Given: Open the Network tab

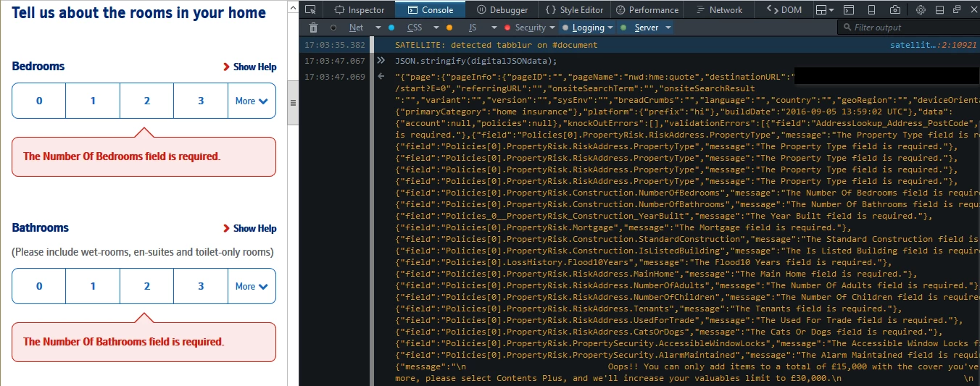Looking at the screenshot, I should [x=718, y=9].
